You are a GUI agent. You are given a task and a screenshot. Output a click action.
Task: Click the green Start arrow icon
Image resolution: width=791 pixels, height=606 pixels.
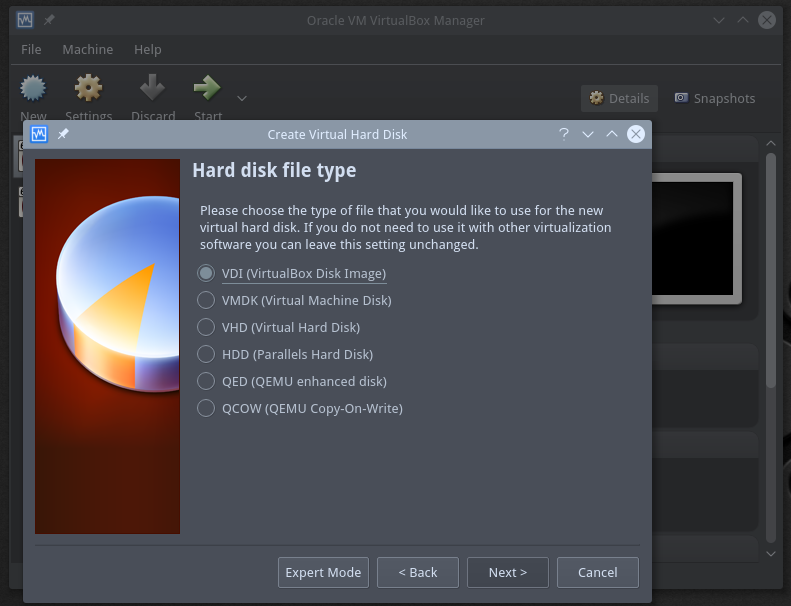(x=207, y=87)
